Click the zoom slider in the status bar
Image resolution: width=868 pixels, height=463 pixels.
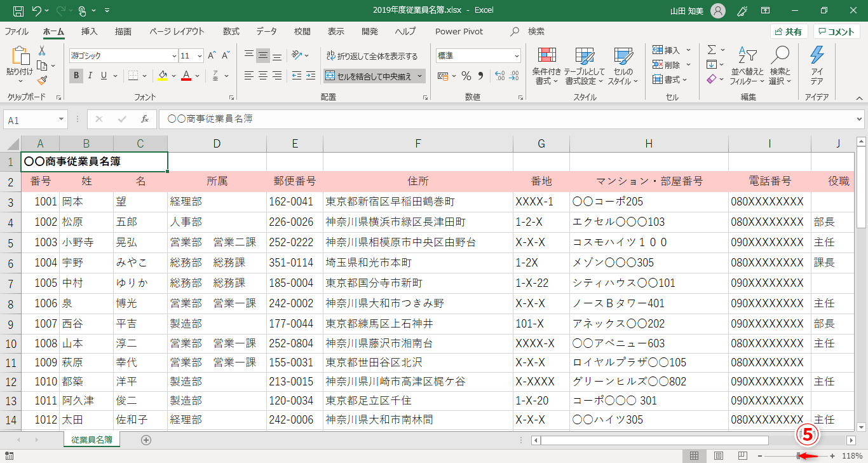pyautogui.click(x=798, y=456)
